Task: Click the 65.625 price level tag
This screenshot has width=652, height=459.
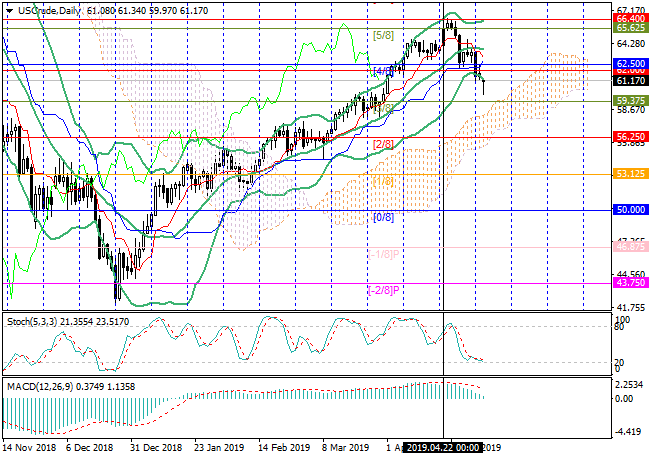Action: [629, 29]
